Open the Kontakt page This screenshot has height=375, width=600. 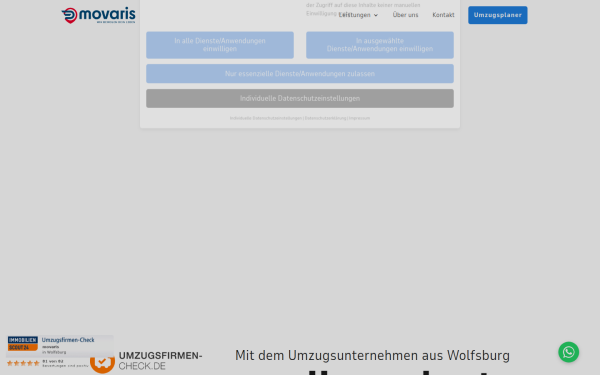pyautogui.click(x=443, y=15)
